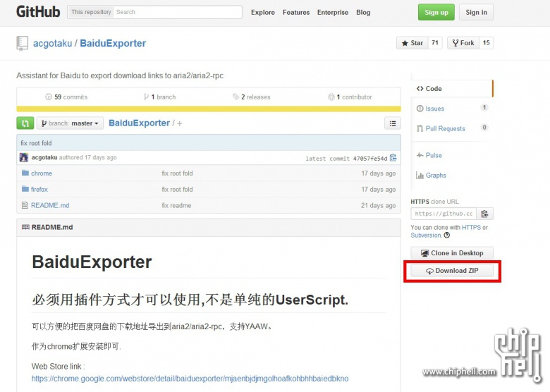The width and height of the screenshot is (550, 392).
Task: Click the acgotaku avatar thumbnail
Action: tap(24, 157)
